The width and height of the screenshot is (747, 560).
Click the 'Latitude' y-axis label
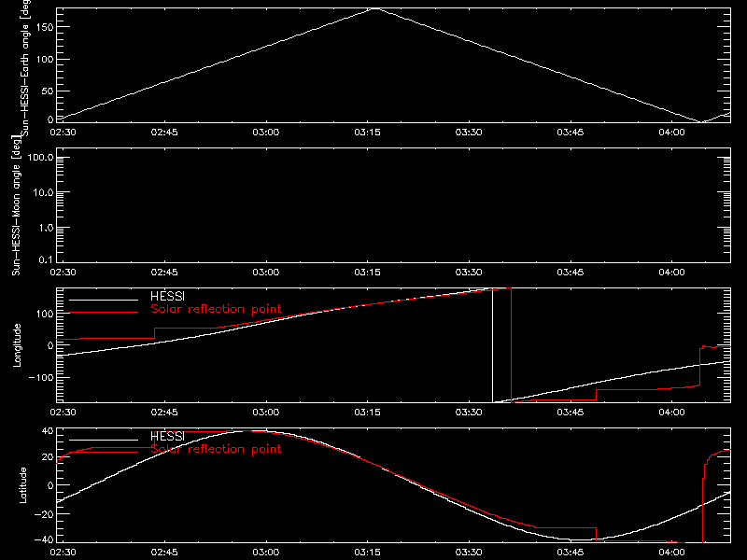pos(22,485)
